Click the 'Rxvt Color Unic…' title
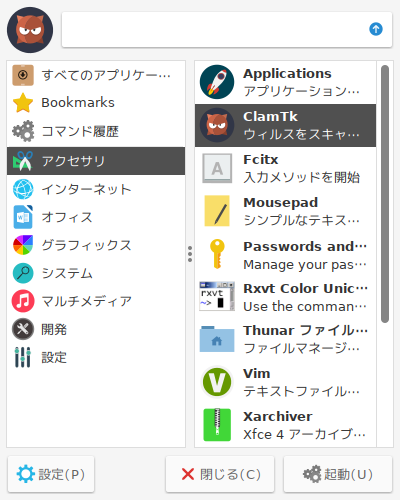The width and height of the screenshot is (400, 500). point(305,289)
